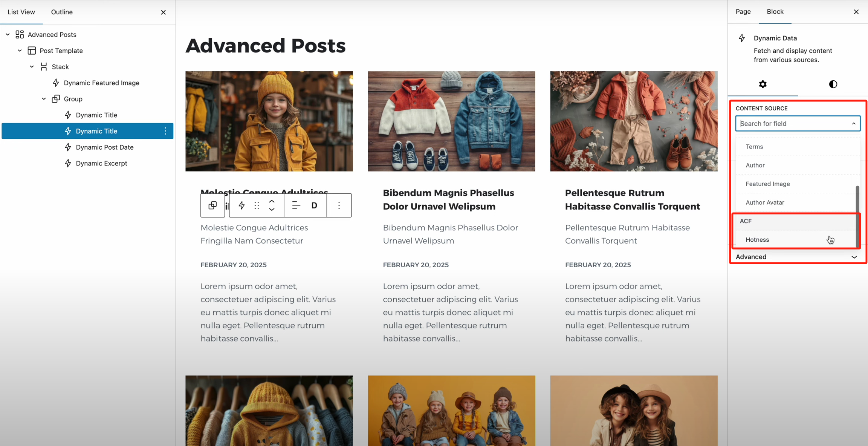Click the settings gear tab icon
The image size is (868, 446).
pos(763,84)
